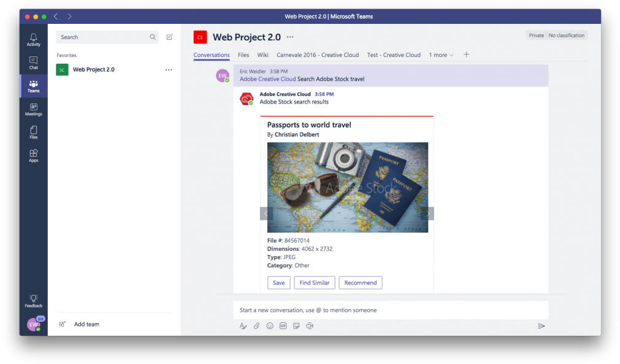The image size is (620, 364).
Task: Attach a file to the conversation
Action: point(256,326)
